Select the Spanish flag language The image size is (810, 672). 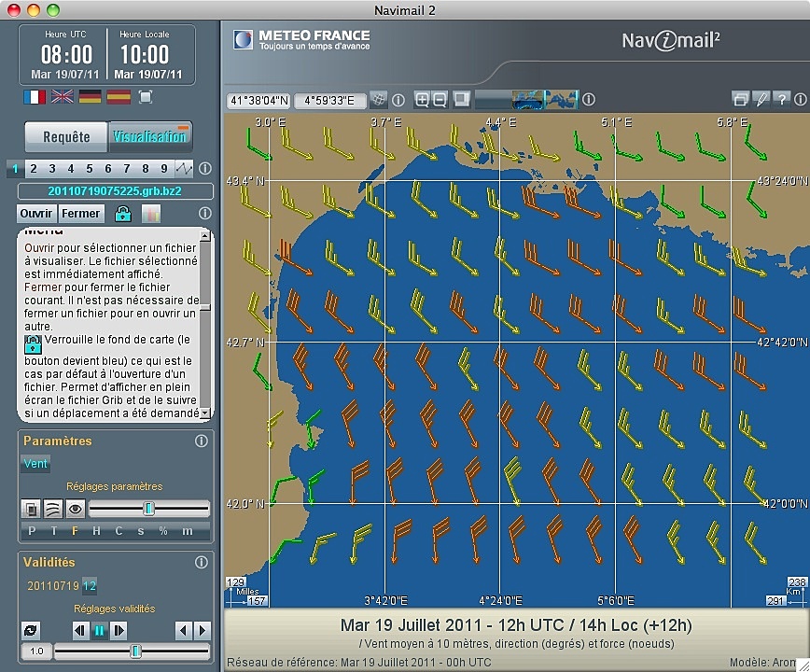[119, 96]
